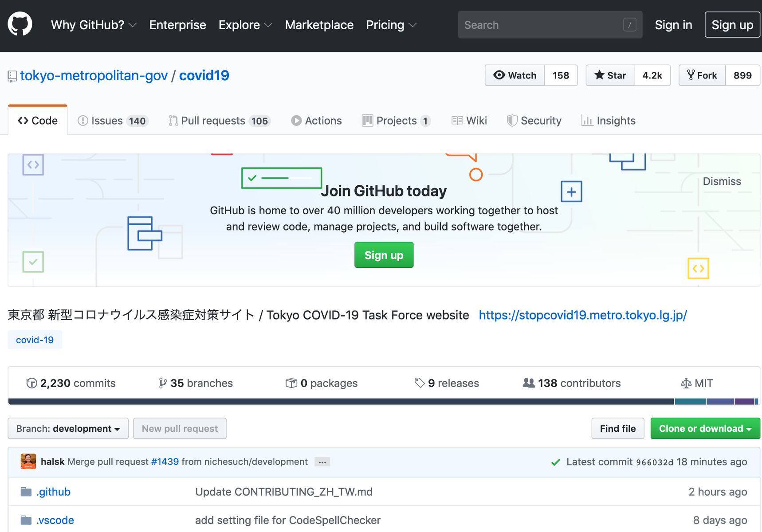Focus the GitHub Search field
The width and height of the screenshot is (762, 532).
pyautogui.click(x=550, y=25)
